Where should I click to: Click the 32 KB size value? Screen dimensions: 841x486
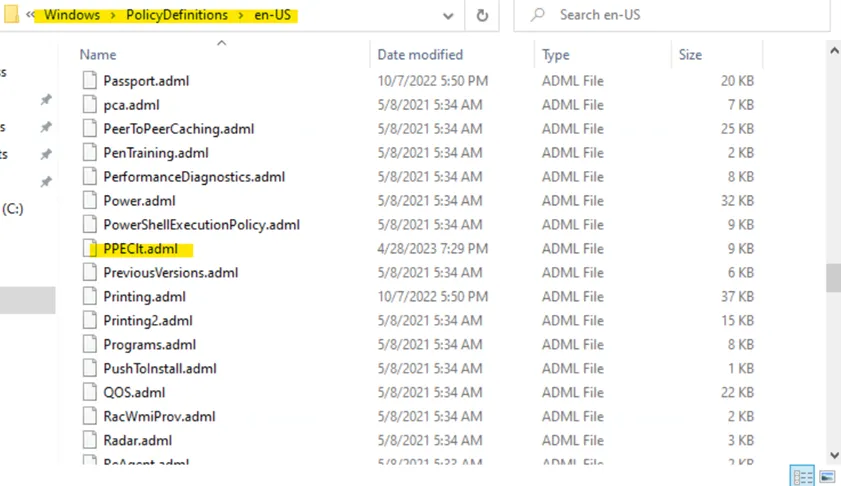tap(737, 201)
